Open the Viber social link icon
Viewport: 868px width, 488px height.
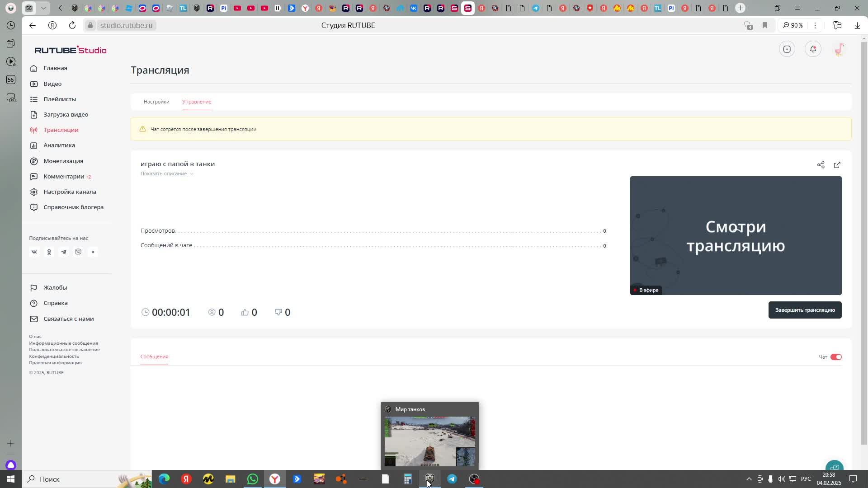pos(78,252)
